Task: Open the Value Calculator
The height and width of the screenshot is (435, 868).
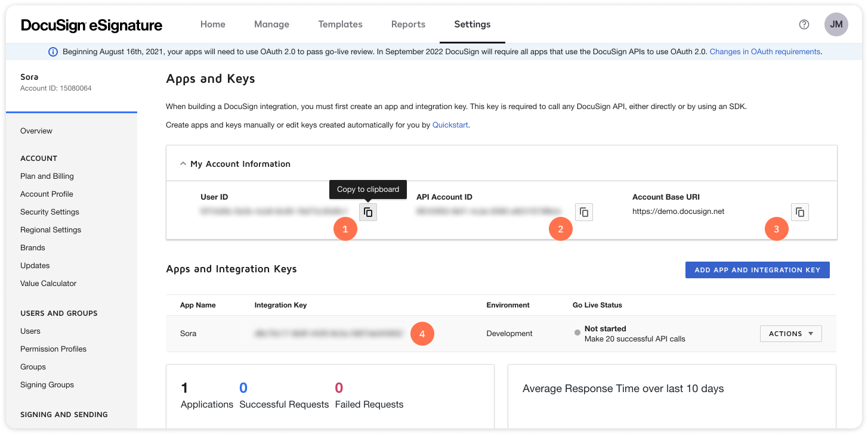Action: click(x=48, y=284)
